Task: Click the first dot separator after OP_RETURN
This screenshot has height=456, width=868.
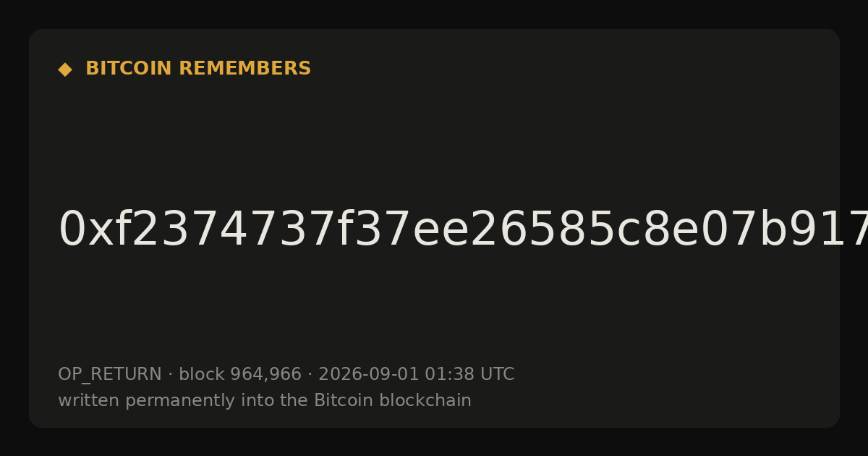Action: 170,375
